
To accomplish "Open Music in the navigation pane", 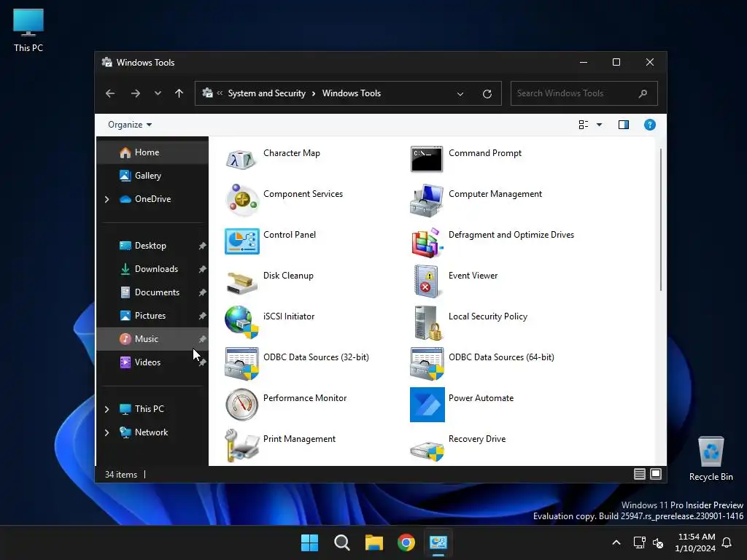I will [152, 339].
